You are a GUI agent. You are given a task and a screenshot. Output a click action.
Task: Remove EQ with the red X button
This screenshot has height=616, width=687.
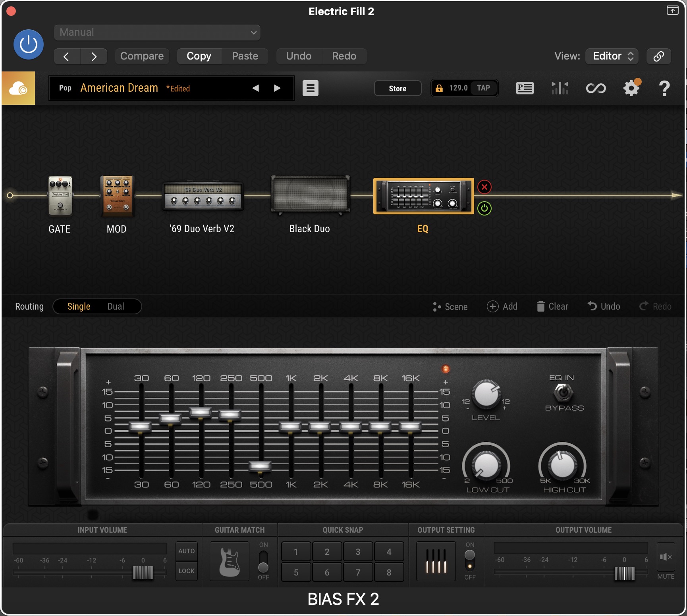[484, 187]
